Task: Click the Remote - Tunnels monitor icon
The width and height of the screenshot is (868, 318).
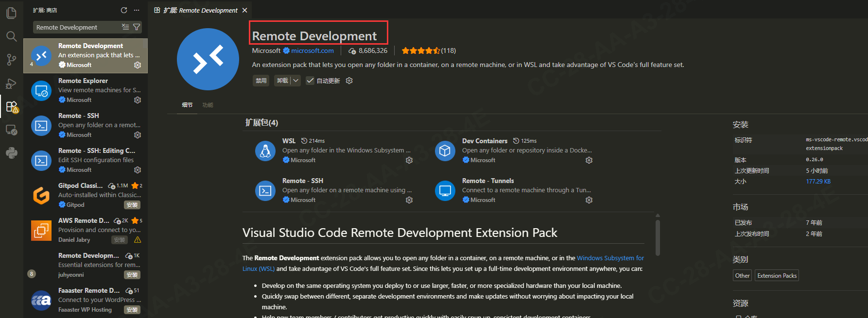Action: tap(445, 191)
